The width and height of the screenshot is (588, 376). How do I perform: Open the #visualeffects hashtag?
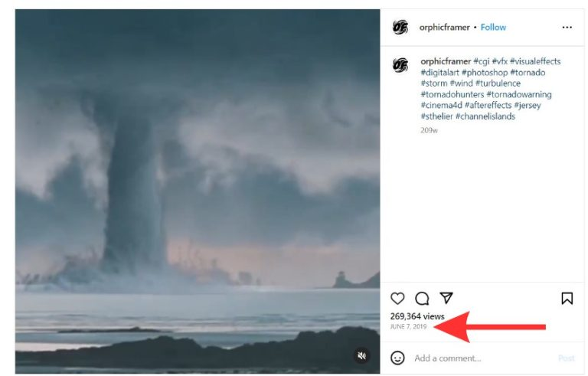pos(537,61)
